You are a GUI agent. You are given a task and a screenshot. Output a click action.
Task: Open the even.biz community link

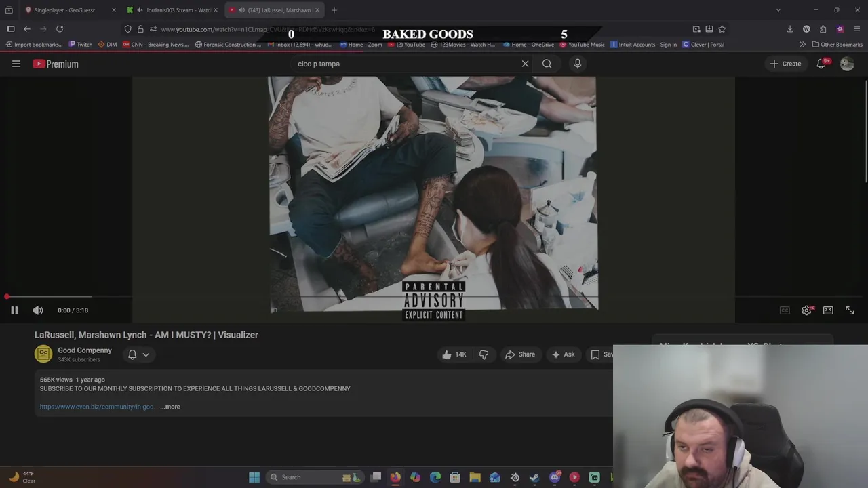[97, 407]
